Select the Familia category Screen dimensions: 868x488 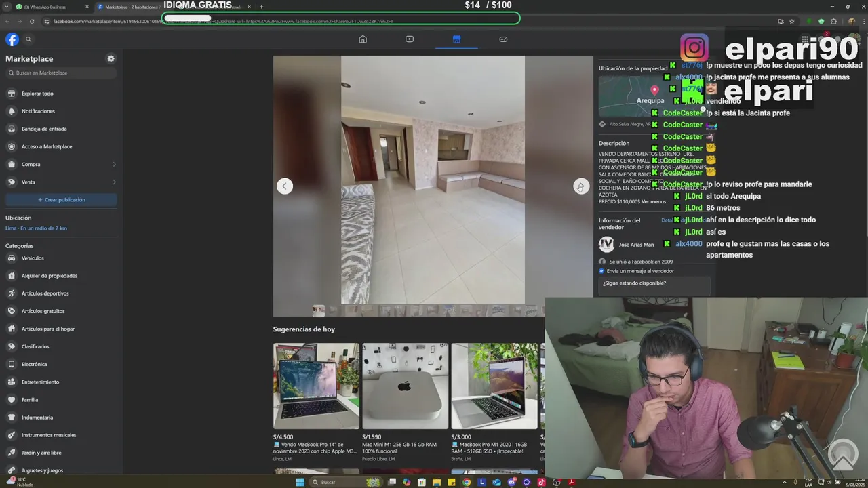click(61, 400)
